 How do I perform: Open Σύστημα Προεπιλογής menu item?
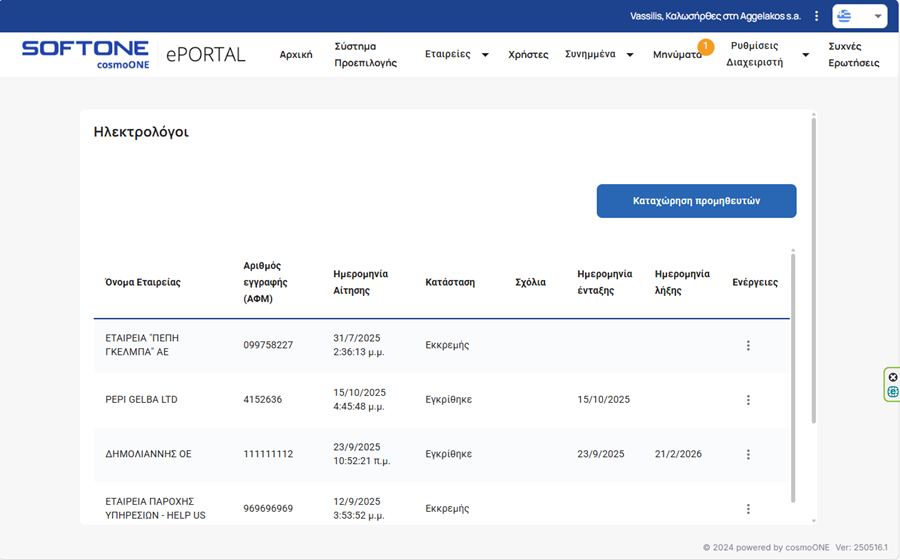click(365, 54)
